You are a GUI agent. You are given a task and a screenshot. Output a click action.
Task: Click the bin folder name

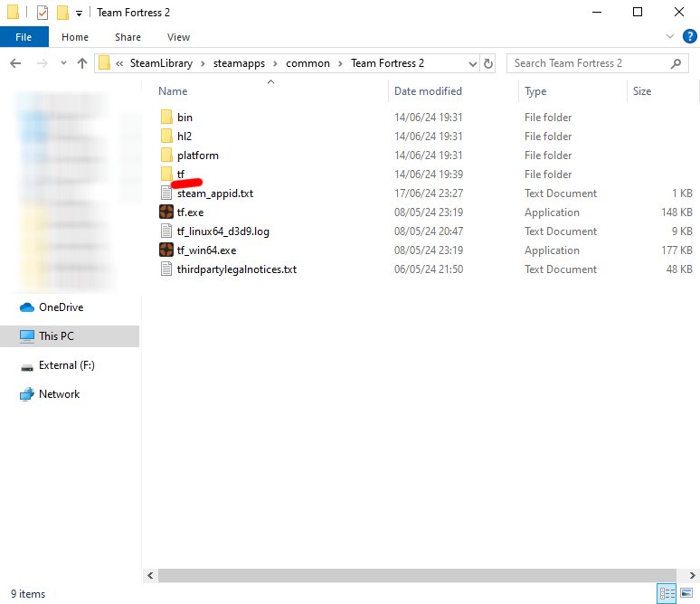coord(184,118)
